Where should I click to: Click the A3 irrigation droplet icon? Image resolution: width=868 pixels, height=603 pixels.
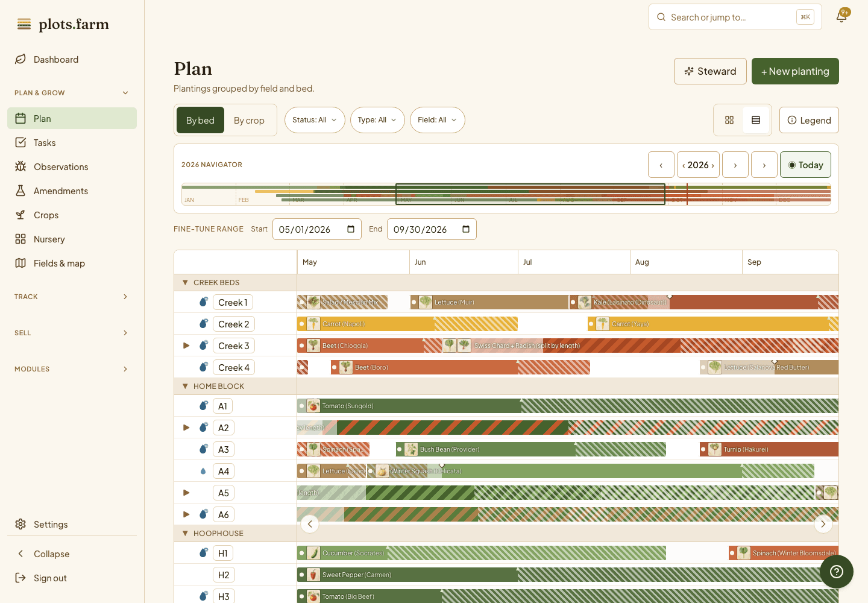tap(204, 449)
